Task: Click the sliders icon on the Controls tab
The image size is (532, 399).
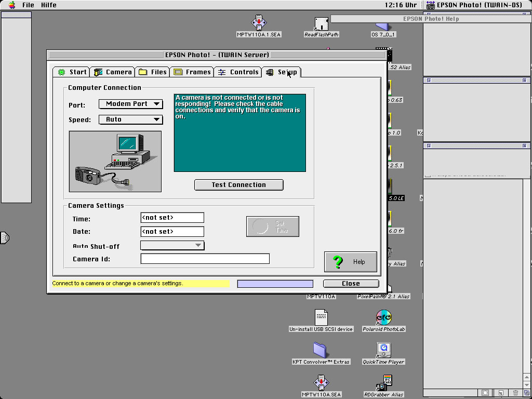Action: (221, 72)
